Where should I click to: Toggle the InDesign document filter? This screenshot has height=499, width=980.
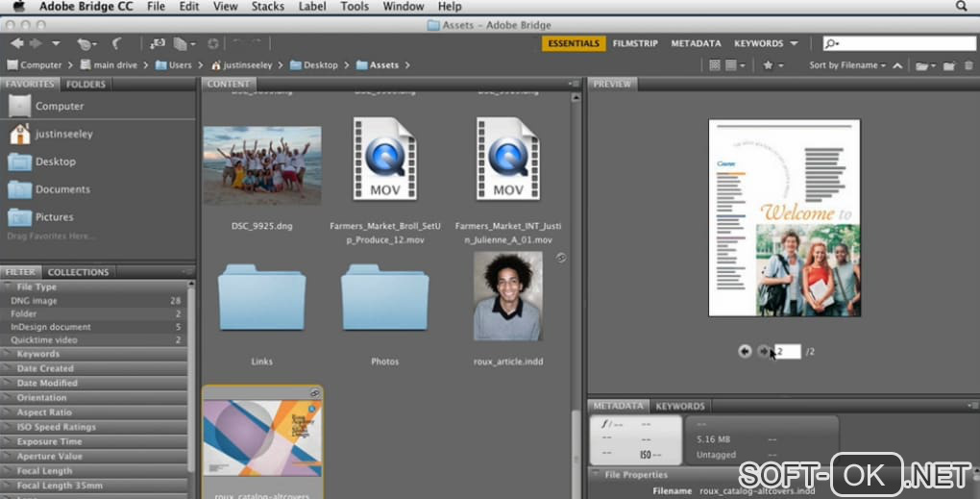[94, 327]
